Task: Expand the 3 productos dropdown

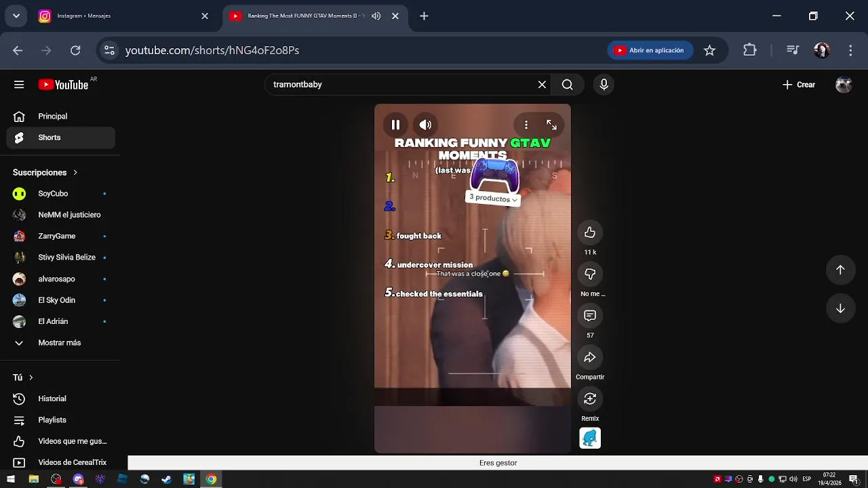Action: click(x=493, y=199)
